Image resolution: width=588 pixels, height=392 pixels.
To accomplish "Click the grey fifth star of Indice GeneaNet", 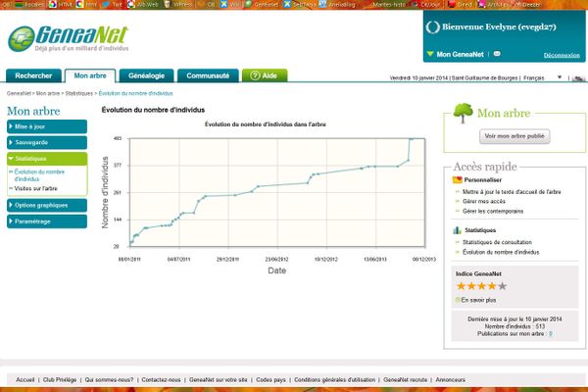I will pyautogui.click(x=503, y=286).
